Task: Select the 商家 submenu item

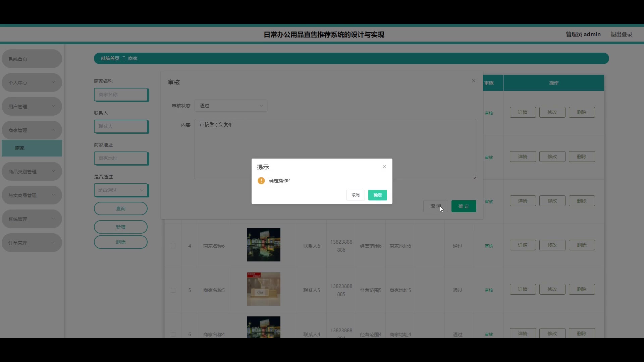Action: point(32,148)
